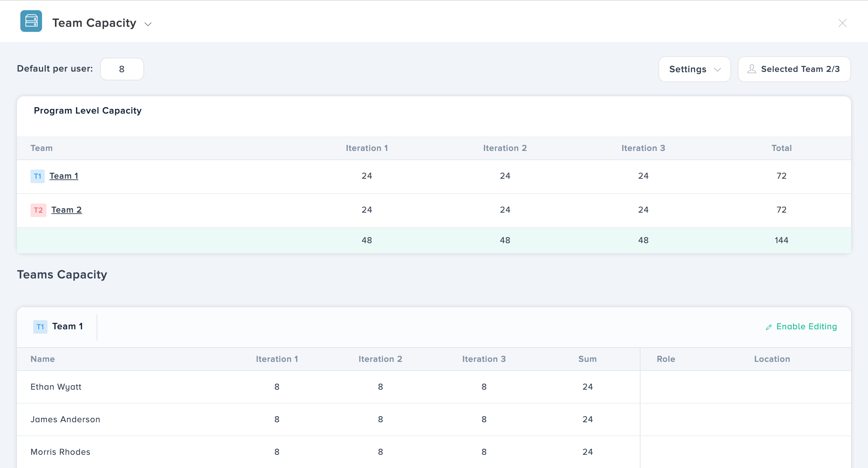
Task: Select Morris Rhodes's Sum value cell
Action: 587,452
